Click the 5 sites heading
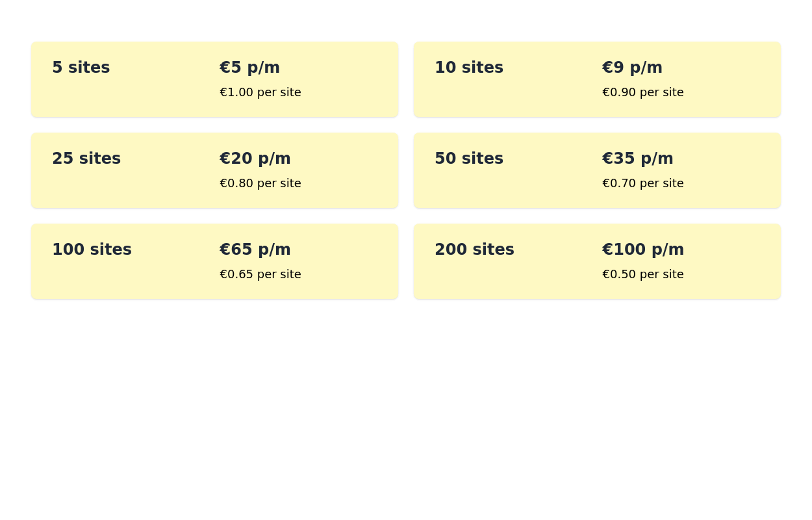 click(x=81, y=67)
